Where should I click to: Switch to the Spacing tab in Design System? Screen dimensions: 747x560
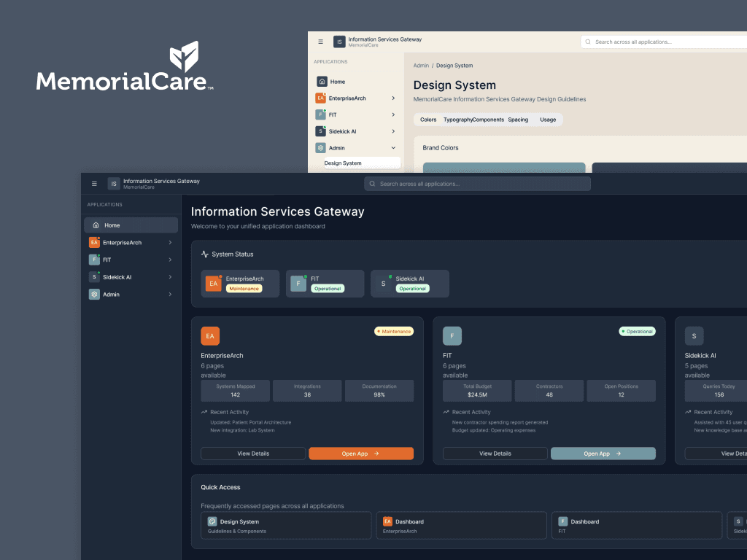point(518,120)
